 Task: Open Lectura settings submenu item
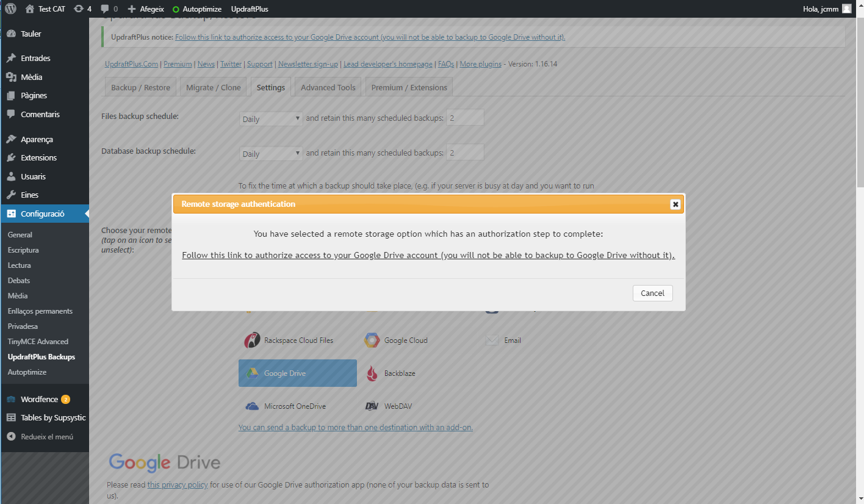click(20, 265)
